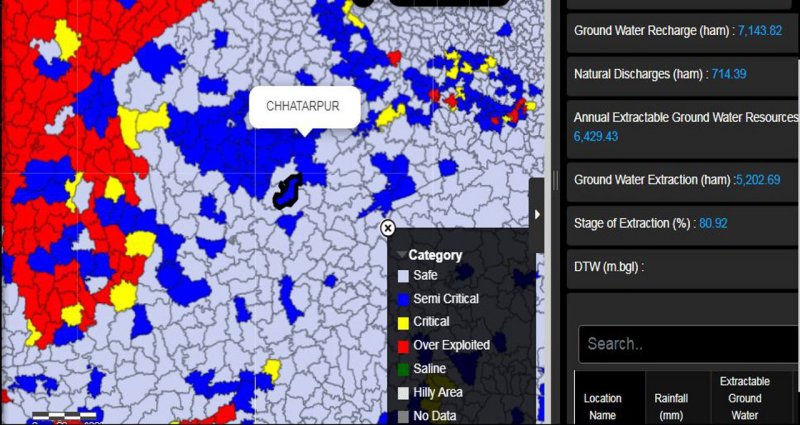Click the Extractable Ground Water column header
The image size is (800, 425).
click(745, 398)
